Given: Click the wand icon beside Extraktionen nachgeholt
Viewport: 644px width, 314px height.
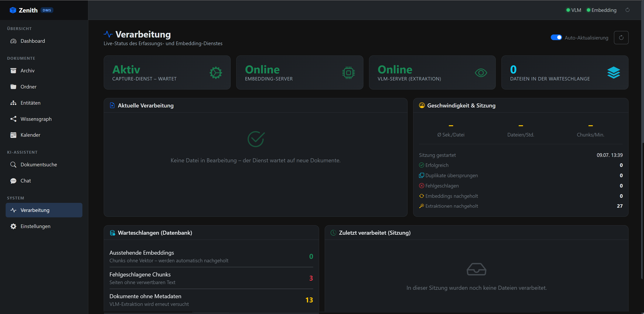Looking at the screenshot, I should (x=421, y=206).
